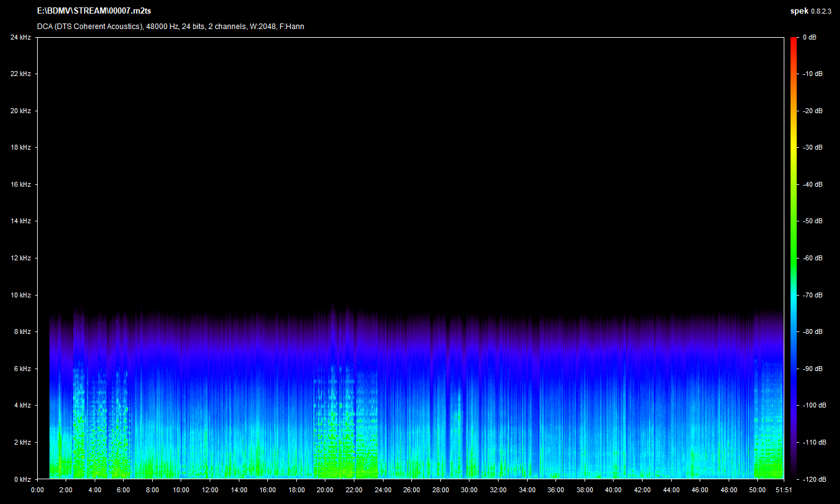Image resolution: width=840 pixels, height=504 pixels.
Task: Click the 30:00 time axis marker
Action: tap(469, 490)
